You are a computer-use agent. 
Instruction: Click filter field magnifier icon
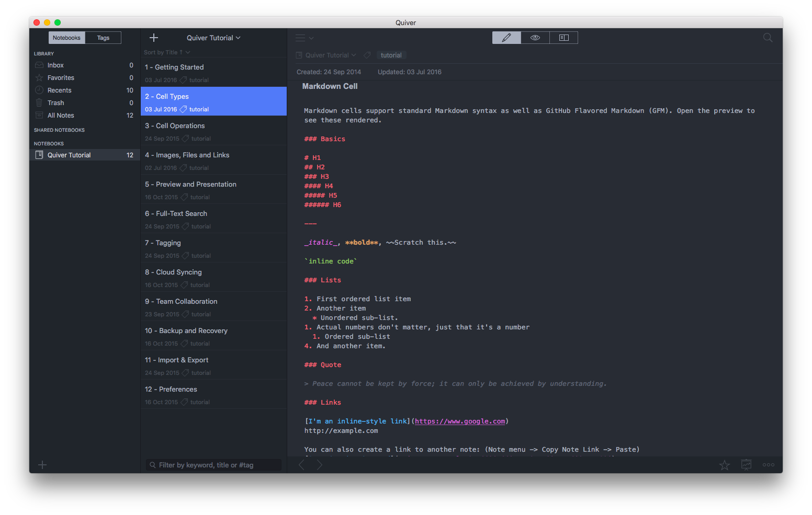click(153, 465)
